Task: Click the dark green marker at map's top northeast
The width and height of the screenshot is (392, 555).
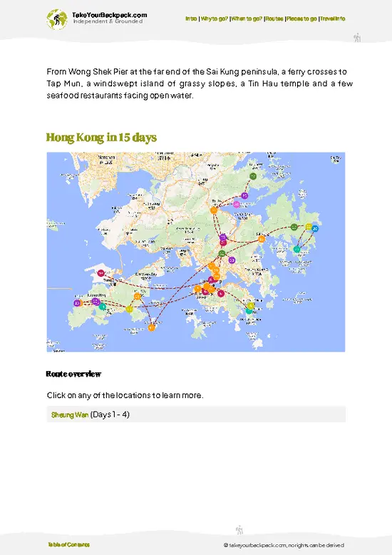Action: pyautogui.click(x=253, y=176)
